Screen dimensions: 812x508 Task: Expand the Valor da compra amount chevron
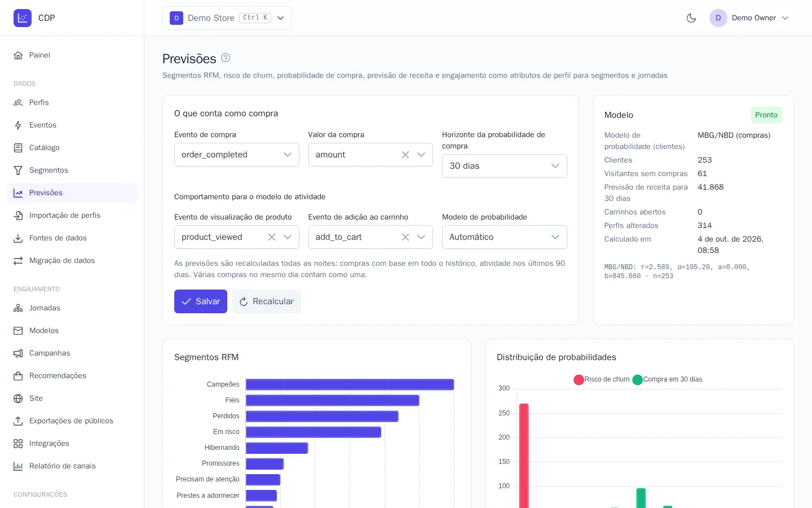pos(421,155)
